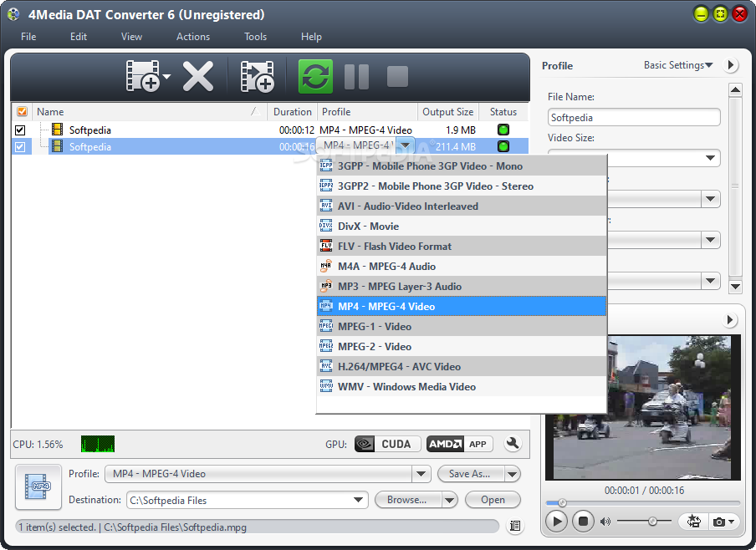The width and height of the screenshot is (756, 550).
Task: Take a snapshot with the camera icon
Action: (x=719, y=522)
